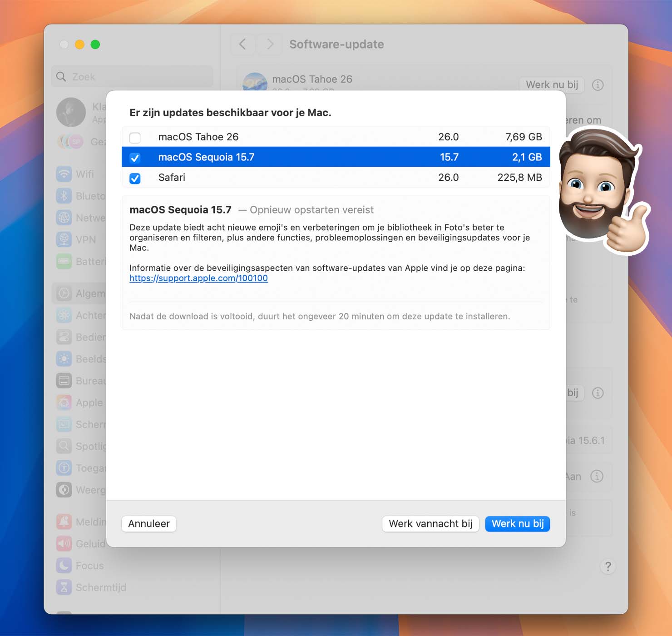Open the Achtergrond flower icon

point(64,315)
